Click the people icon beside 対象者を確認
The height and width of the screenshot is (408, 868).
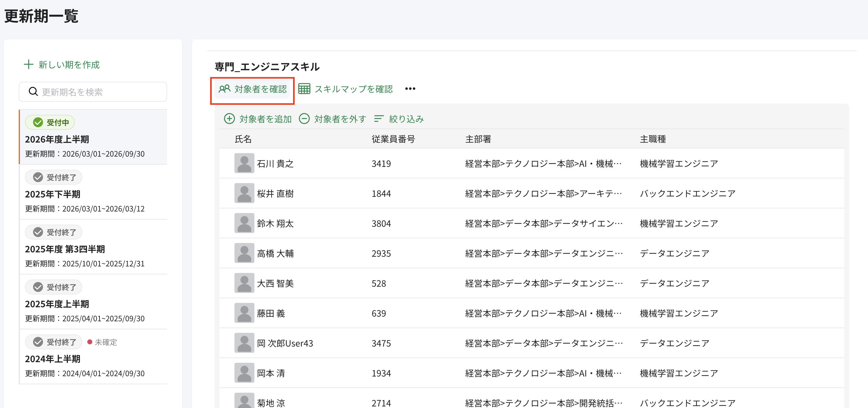(x=224, y=89)
